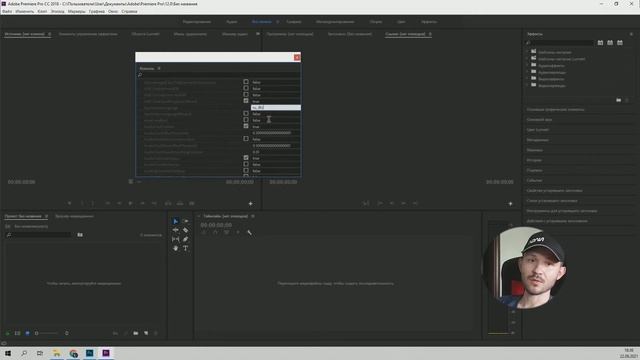The image size is (640, 360).
Task: Open timeline display settings wrench
Action: (249, 233)
